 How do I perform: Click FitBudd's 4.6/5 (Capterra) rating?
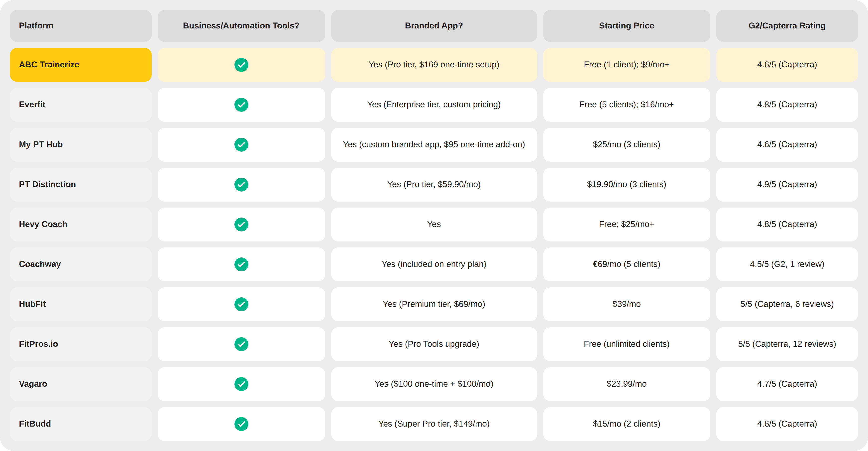pos(787,424)
